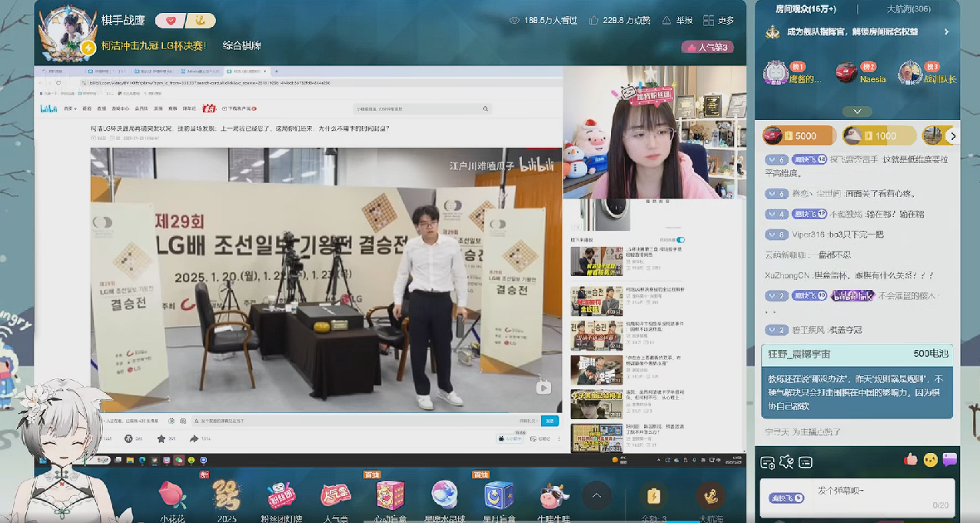
Task: Click the bilibili logo in streamed browser
Action: pos(48,108)
